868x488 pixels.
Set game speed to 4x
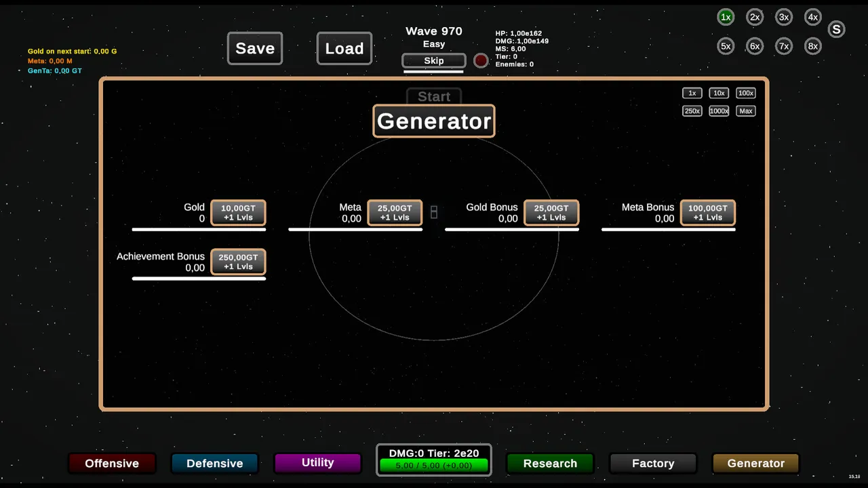812,18
